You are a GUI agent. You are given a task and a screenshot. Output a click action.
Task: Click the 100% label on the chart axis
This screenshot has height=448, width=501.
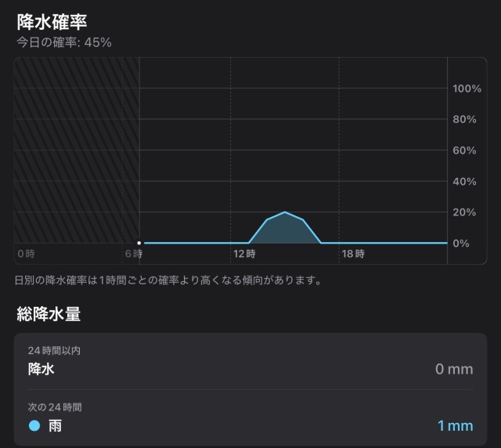click(467, 89)
